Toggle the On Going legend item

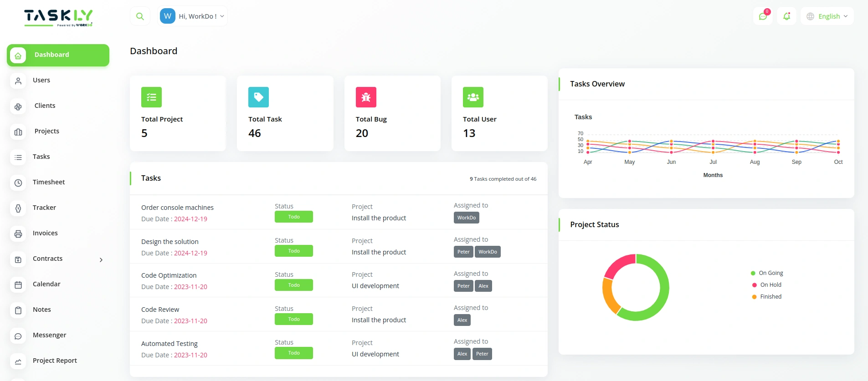click(x=770, y=273)
